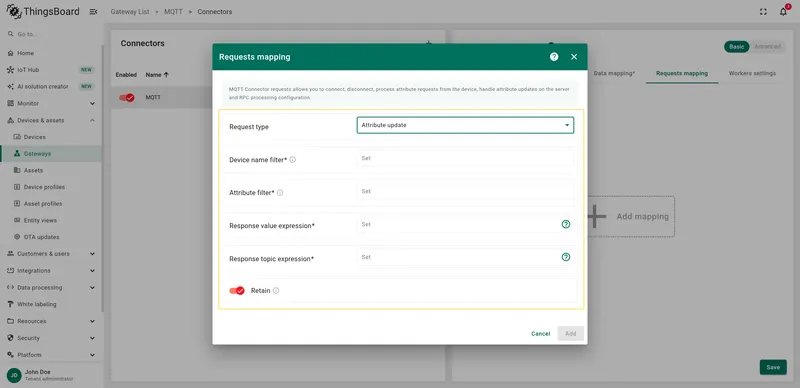Toggle fullscreen mode icon

point(763,12)
